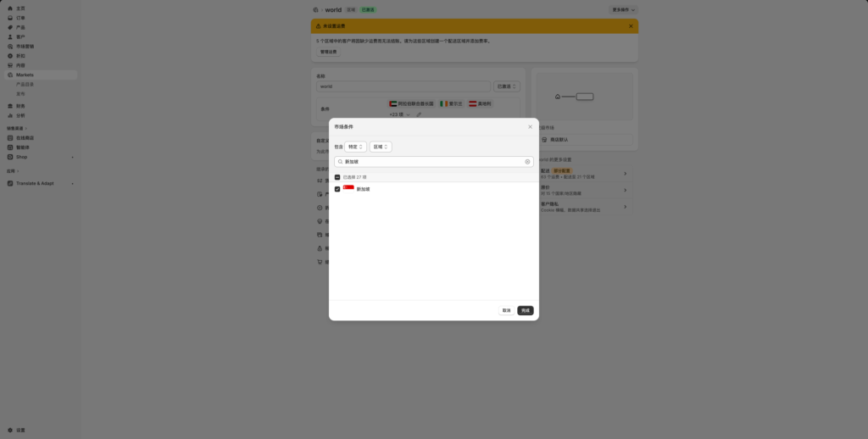Click the 完成 button
This screenshot has height=439, width=868.
(526, 310)
